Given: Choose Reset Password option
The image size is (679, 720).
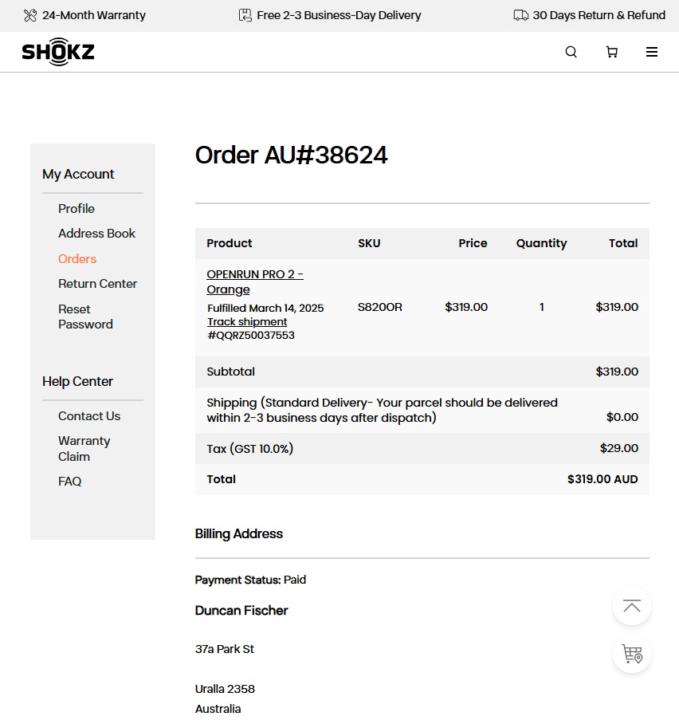Looking at the screenshot, I should click(x=85, y=316).
